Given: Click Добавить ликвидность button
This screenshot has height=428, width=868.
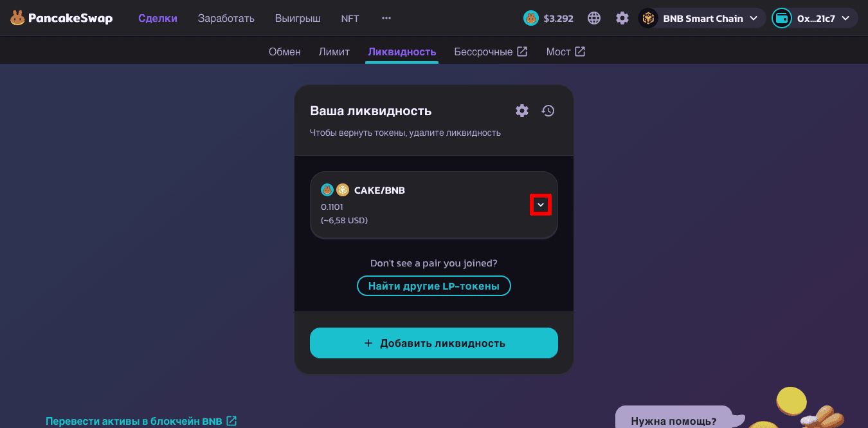Looking at the screenshot, I should pyautogui.click(x=434, y=343).
